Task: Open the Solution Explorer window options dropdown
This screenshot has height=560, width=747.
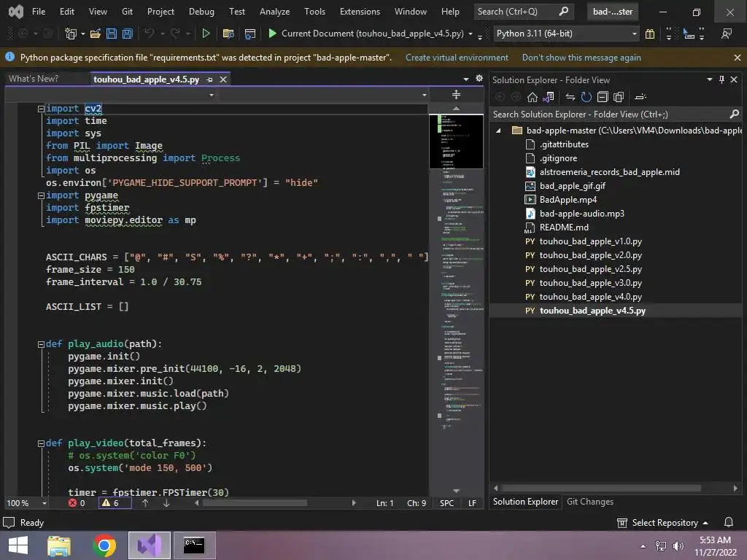Action: (709, 79)
